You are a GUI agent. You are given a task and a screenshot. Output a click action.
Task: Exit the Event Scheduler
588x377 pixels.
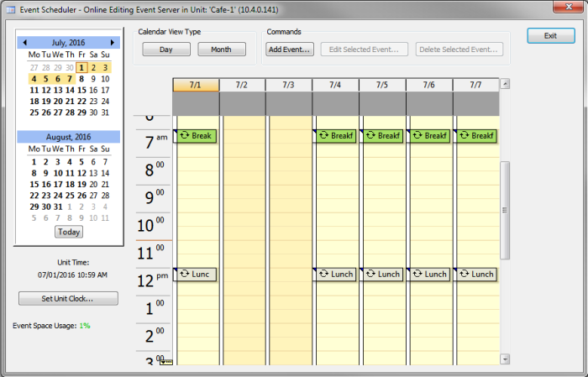click(x=551, y=35)
